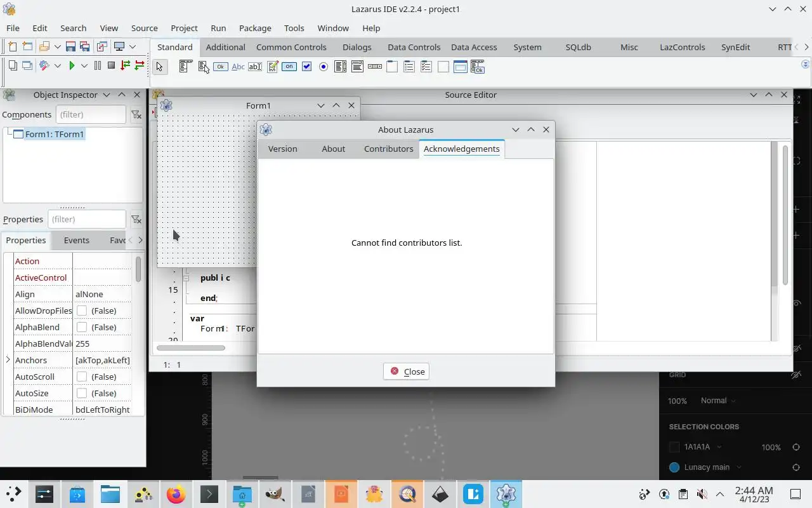The image size is (812, 508).
Task: Click the green Run arrow
Action: [x=72, y=65]
